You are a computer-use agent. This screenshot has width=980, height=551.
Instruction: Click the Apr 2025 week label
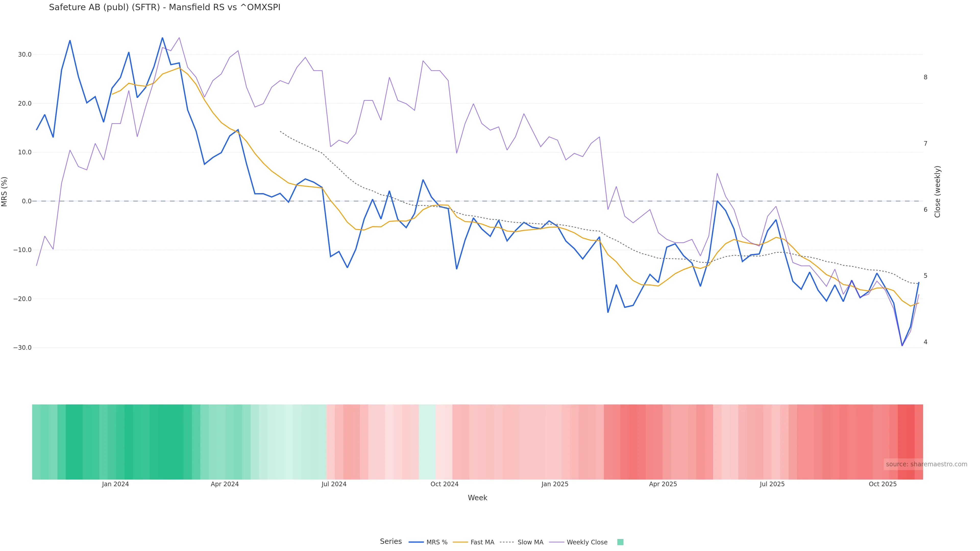click(x=663, y=484)
